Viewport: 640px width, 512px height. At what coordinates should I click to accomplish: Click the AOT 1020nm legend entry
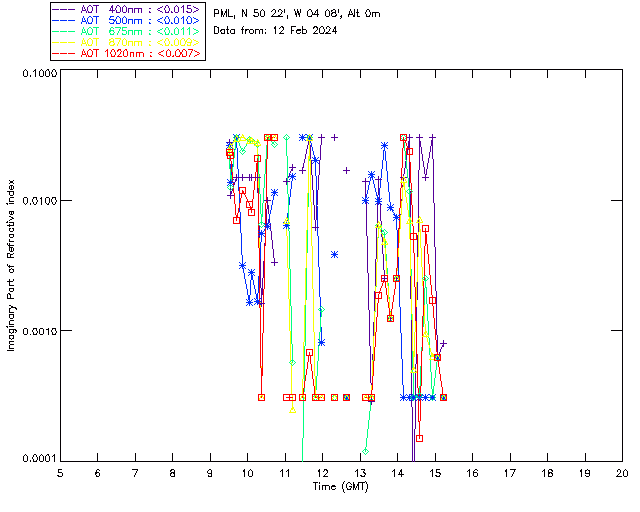127,53
